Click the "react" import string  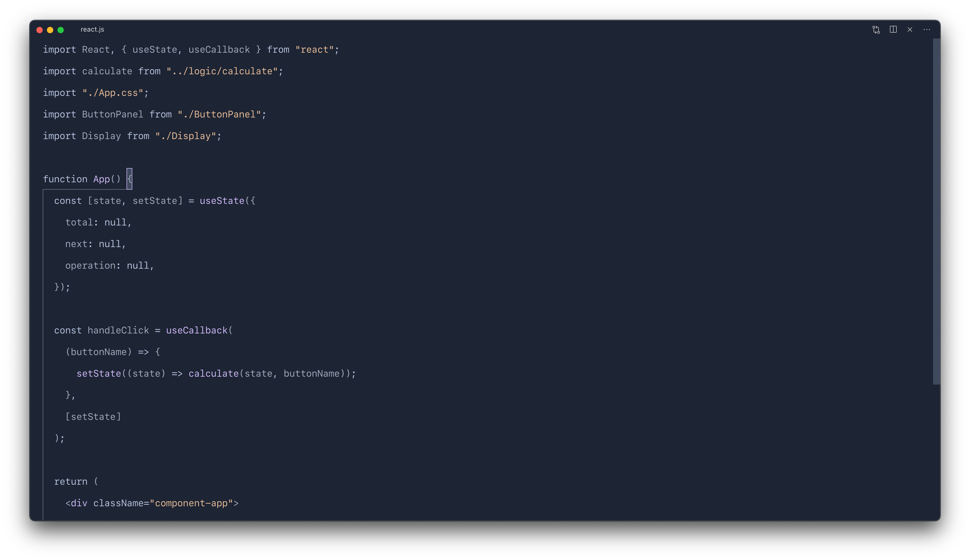314,50
